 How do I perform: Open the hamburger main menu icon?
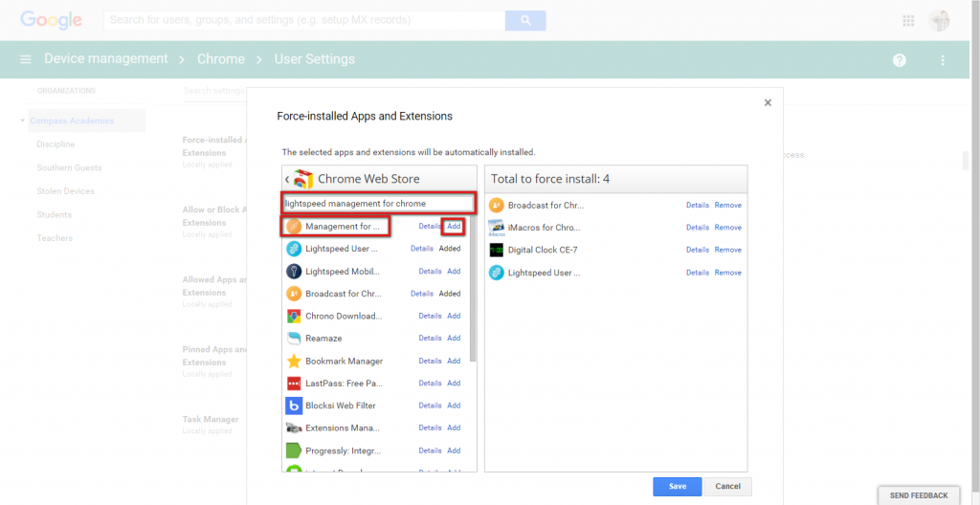(26, 59)
